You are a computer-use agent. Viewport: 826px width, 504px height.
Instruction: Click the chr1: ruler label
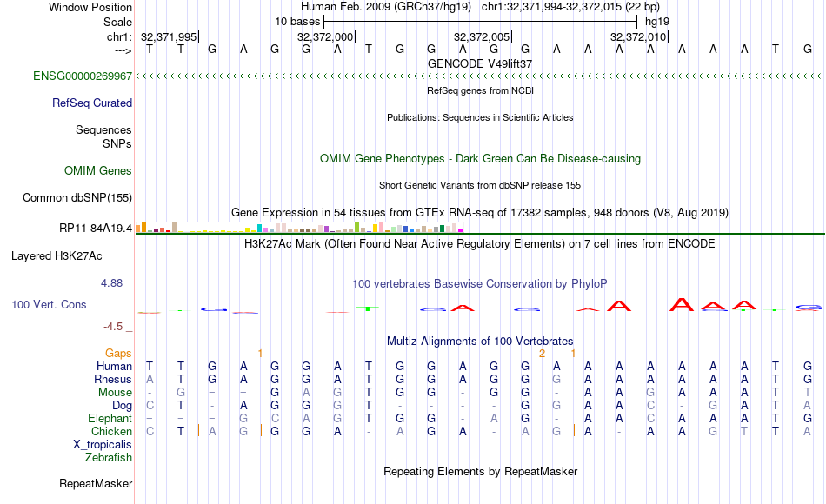(119, 36)
